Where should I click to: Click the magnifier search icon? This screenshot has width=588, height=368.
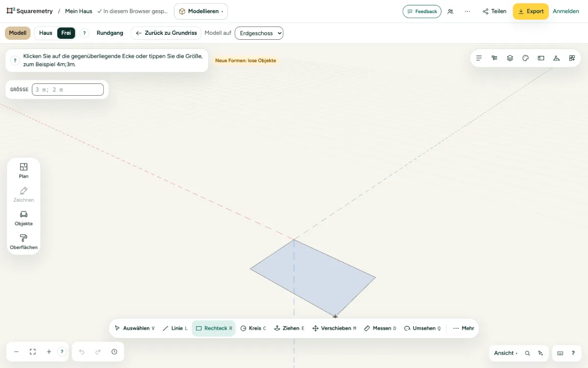[x=528, y=353]
